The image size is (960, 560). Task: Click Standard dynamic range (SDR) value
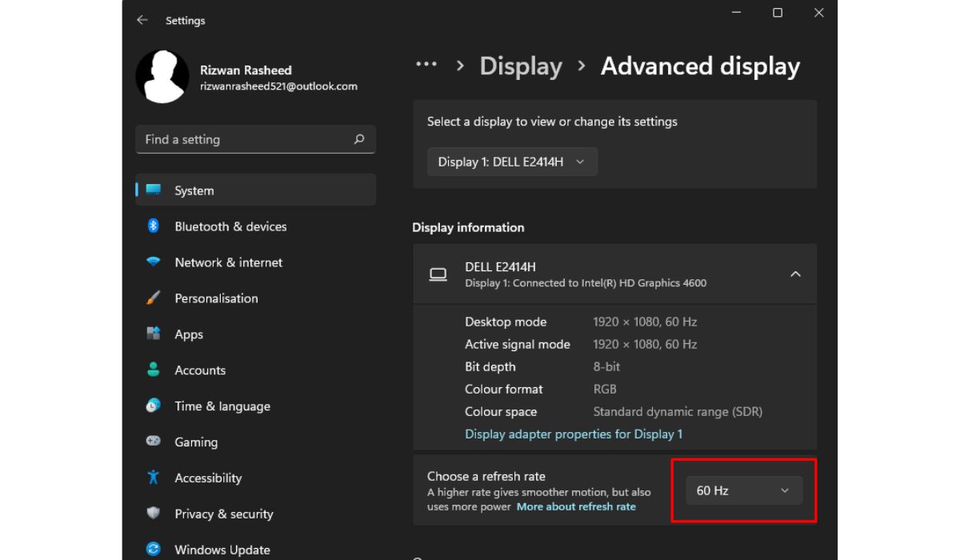point(678,411)
